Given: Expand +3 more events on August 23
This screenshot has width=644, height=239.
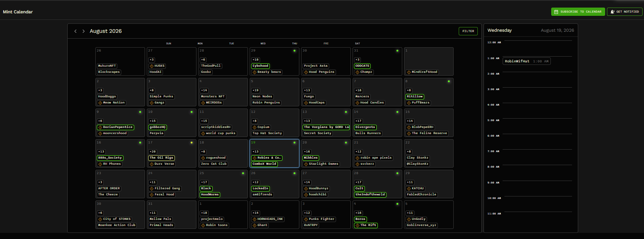Looking at the screenshot, I should tap(100, 182).
